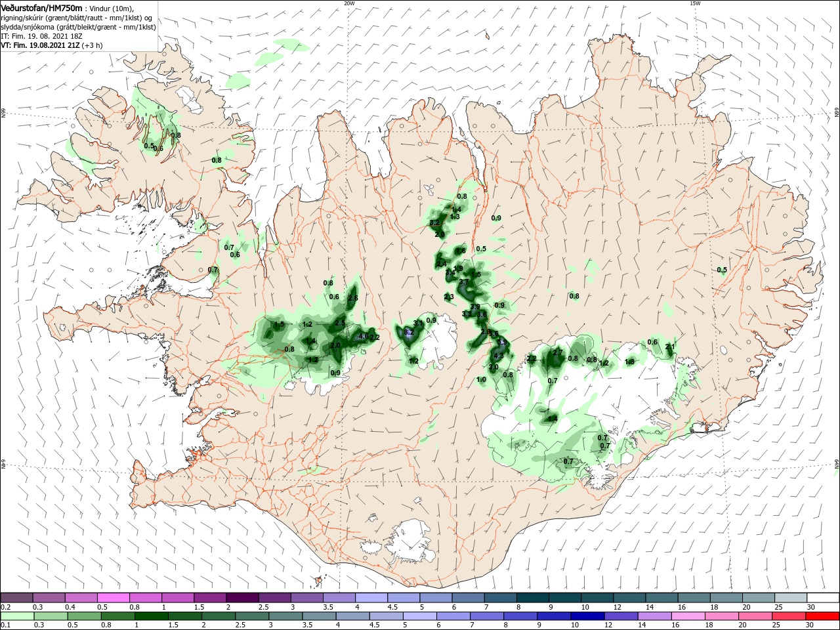
Task: Pick the crimson swatch at rain value 25
Action: 789,616
